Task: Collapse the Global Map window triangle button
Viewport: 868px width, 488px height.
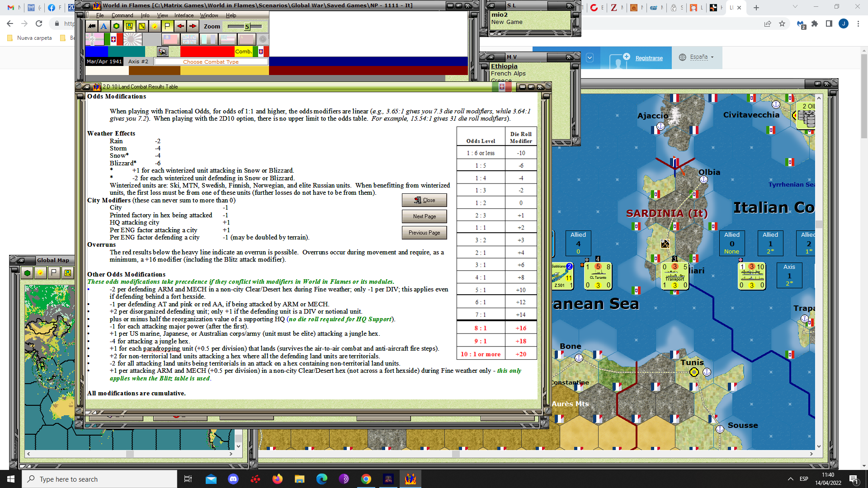Action: point(21,260)
